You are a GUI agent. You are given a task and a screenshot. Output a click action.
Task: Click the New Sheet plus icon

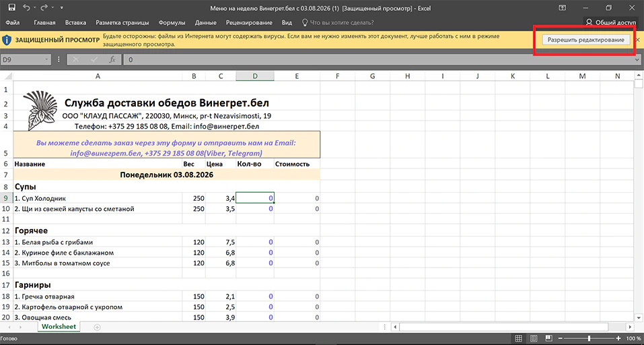pyautogui.click(x=97, y=327)
